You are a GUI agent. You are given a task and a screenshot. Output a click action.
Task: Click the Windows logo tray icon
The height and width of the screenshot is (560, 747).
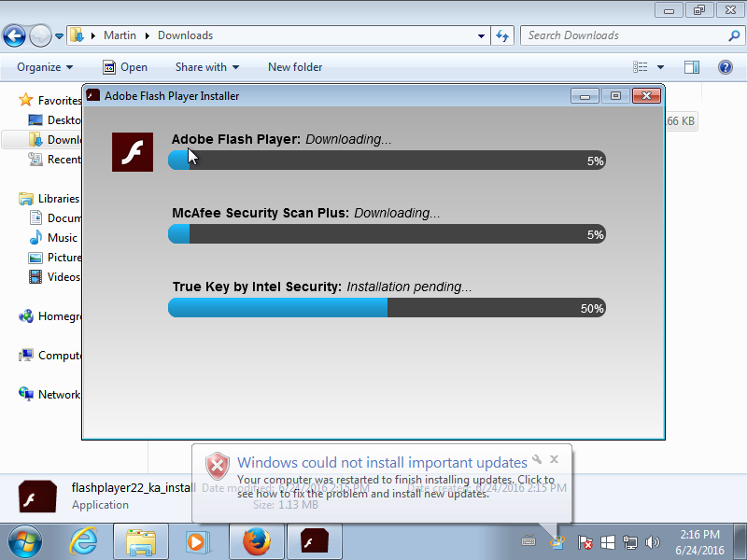click(608, 542)
